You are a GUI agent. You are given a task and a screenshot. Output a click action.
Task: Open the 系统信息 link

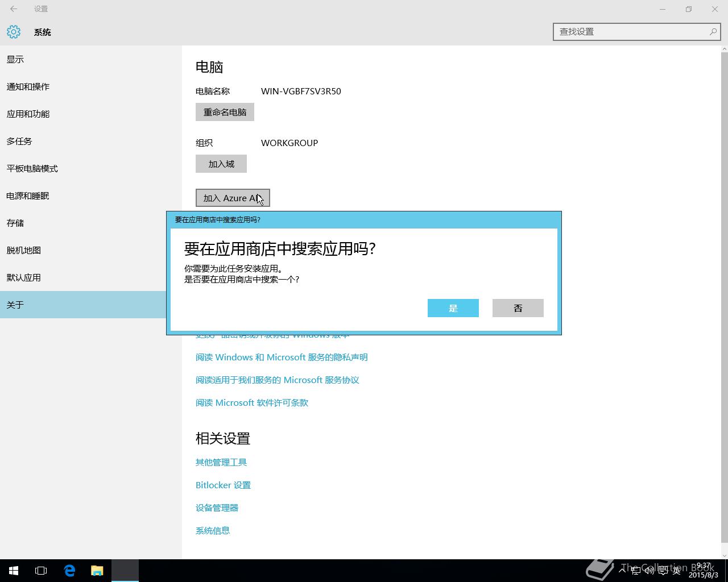(x=213, y=530)
